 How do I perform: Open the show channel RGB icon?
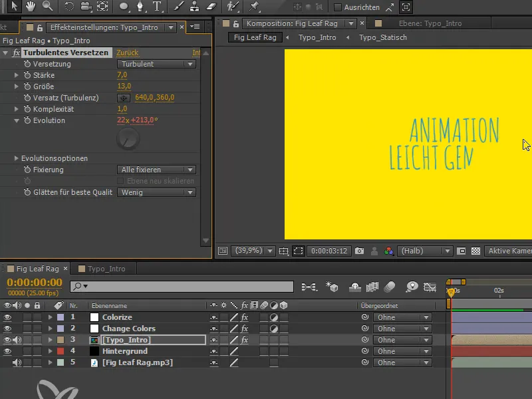tap(388, 251)
